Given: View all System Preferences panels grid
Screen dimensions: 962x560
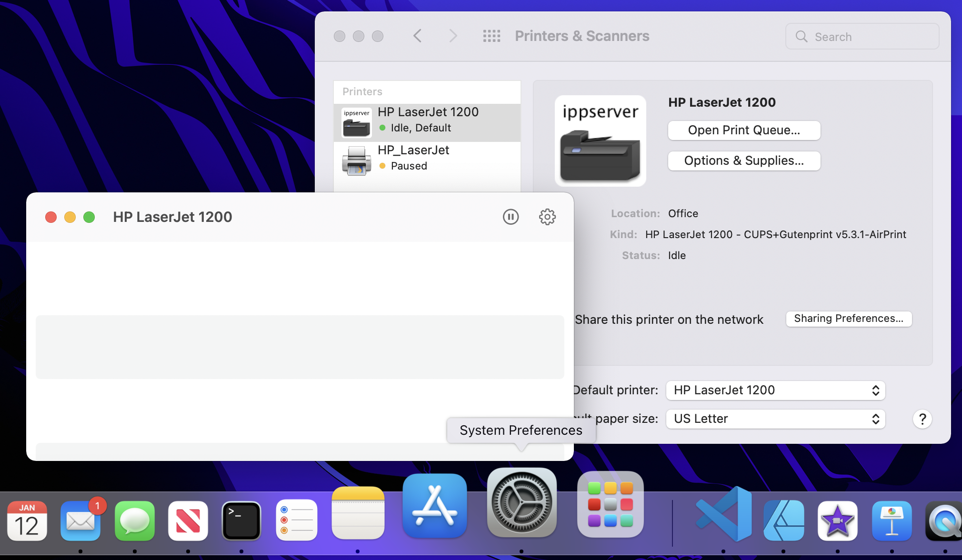Looking at the screenshot, I should coord(491,36).
